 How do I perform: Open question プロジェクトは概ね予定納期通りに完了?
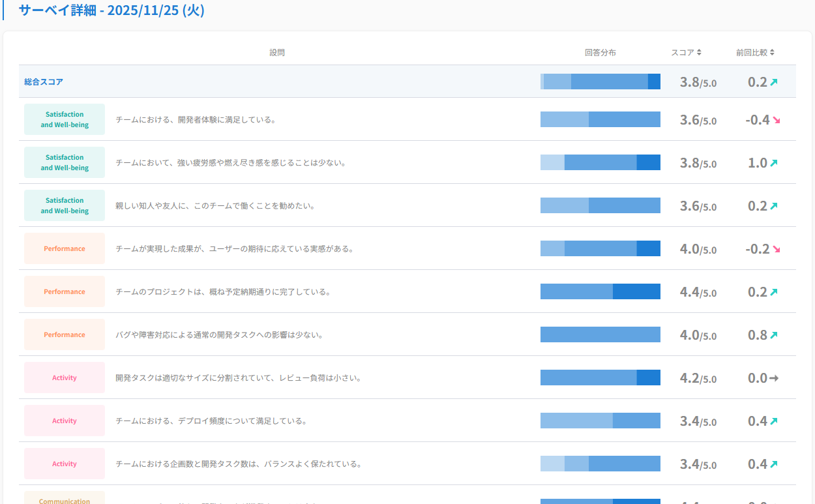tap(223, 292)
